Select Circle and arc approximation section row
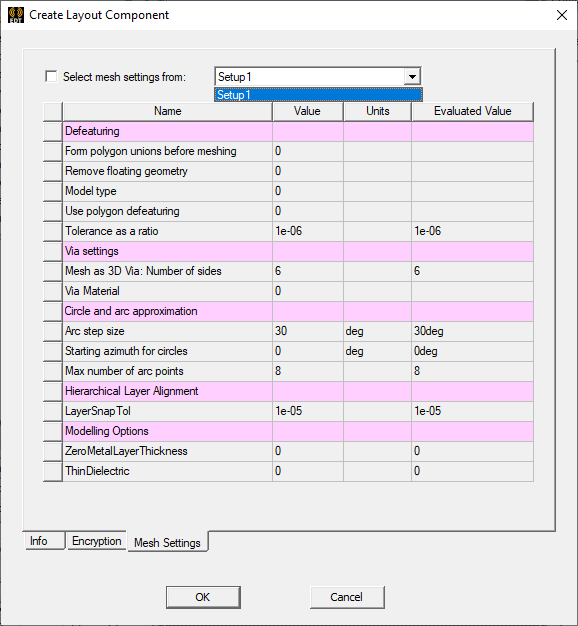This screenshot has width=578, height=626. coord(298,311)
